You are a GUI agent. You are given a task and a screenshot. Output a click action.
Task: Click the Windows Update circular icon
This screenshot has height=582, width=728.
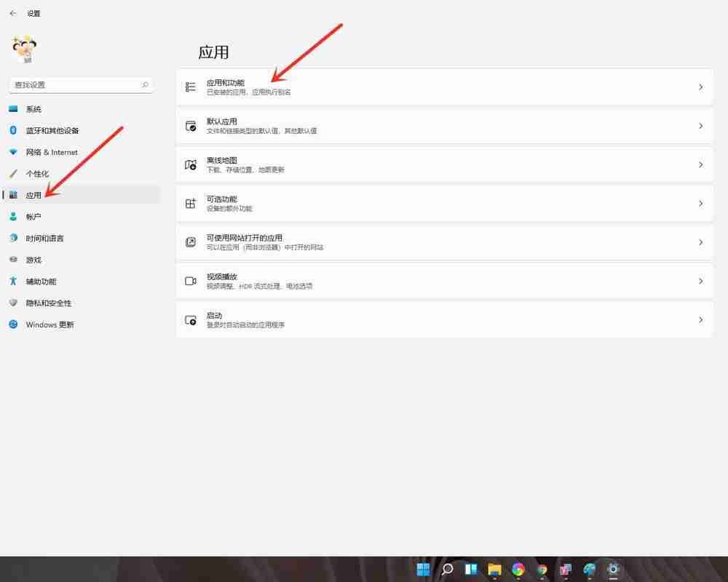pyautogui.click(x=13, y=324)
